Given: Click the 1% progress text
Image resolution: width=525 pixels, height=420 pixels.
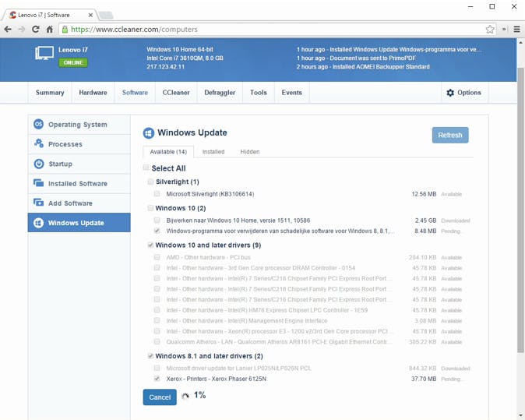Looking at the screenshot, I should click(199, 395).
